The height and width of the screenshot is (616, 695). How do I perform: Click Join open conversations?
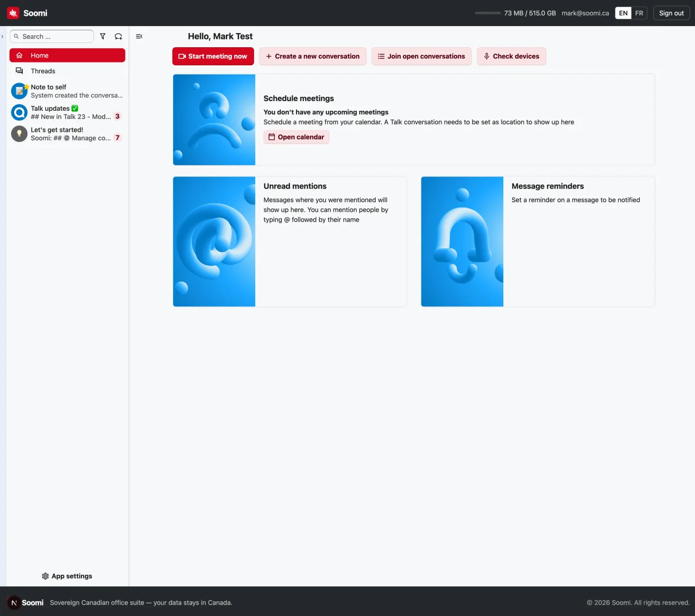click(421, 56)
